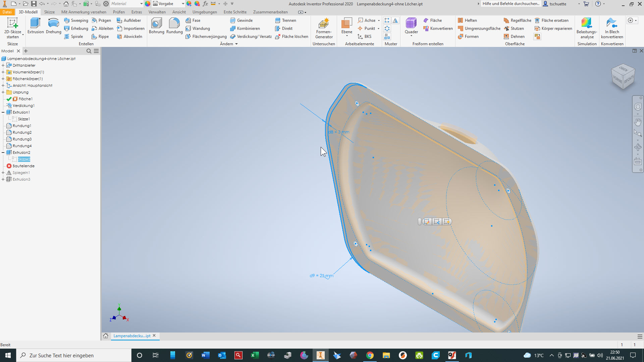This screenshot has width=644, height=362.
Task: Choose the Kombinieren tool
Action: (245, 28)
